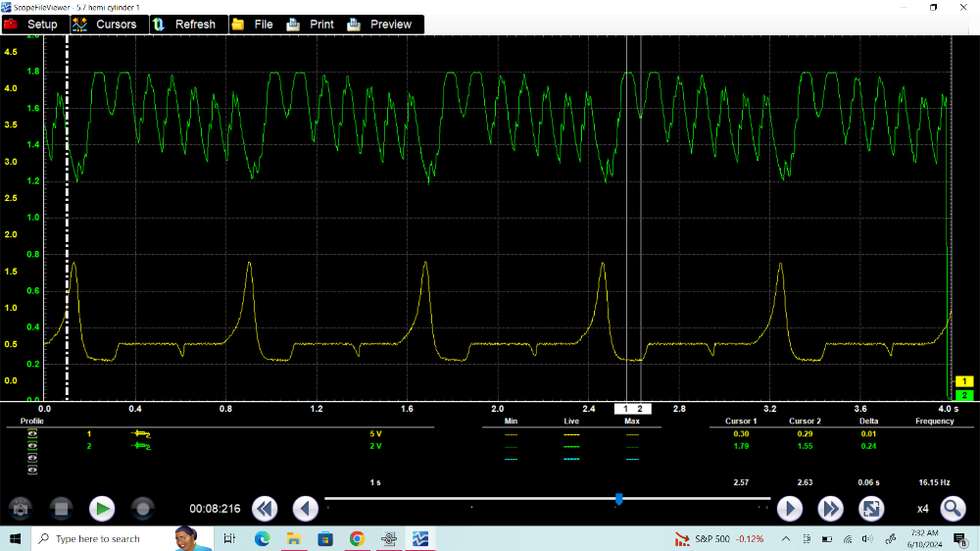
Task: Open the Cursors menu
Action: [x=107, y=24]
